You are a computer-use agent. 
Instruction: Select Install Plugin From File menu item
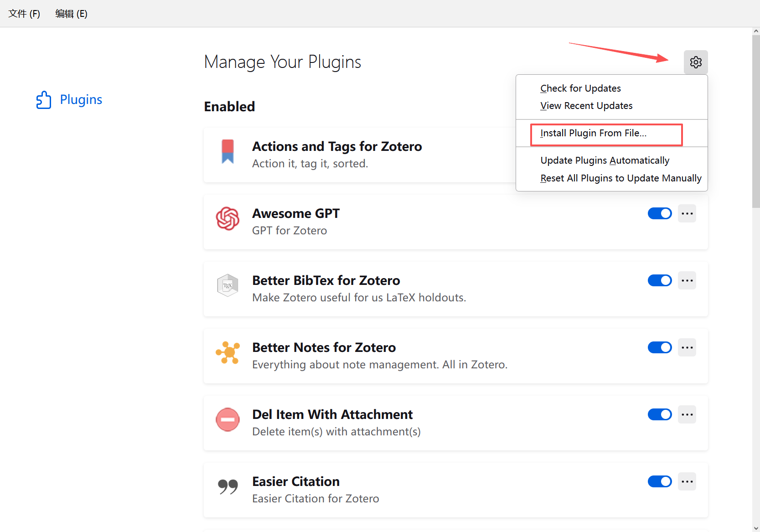(x=593, y=133)
